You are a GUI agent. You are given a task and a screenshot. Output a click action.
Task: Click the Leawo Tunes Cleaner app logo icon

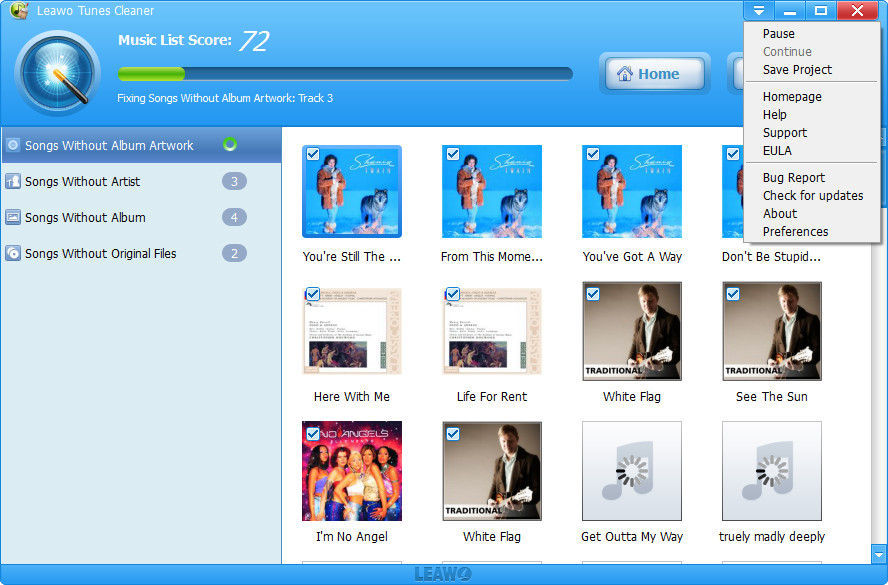pos(19,10)
